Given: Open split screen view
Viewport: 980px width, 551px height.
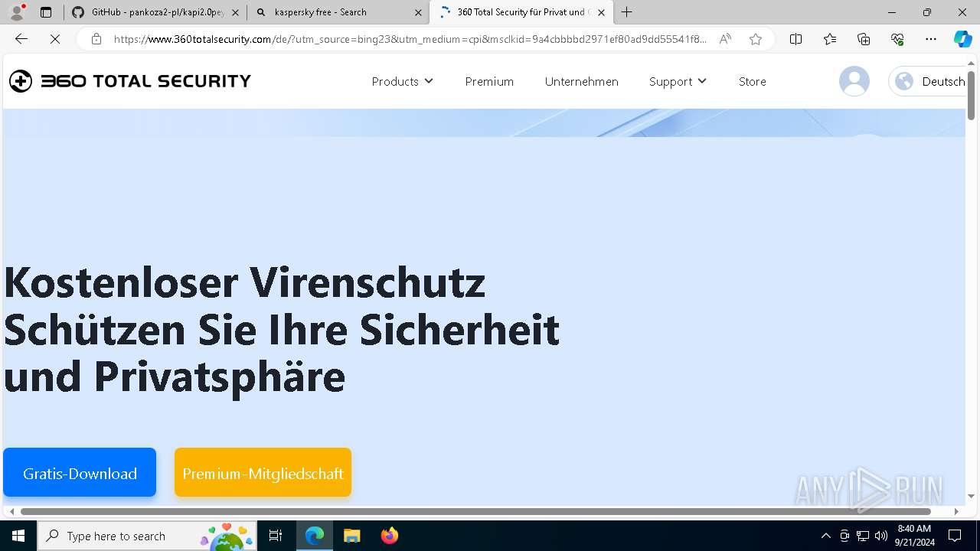Looking at the screenshot, I should pyautogui.click(x=795, y=39).
